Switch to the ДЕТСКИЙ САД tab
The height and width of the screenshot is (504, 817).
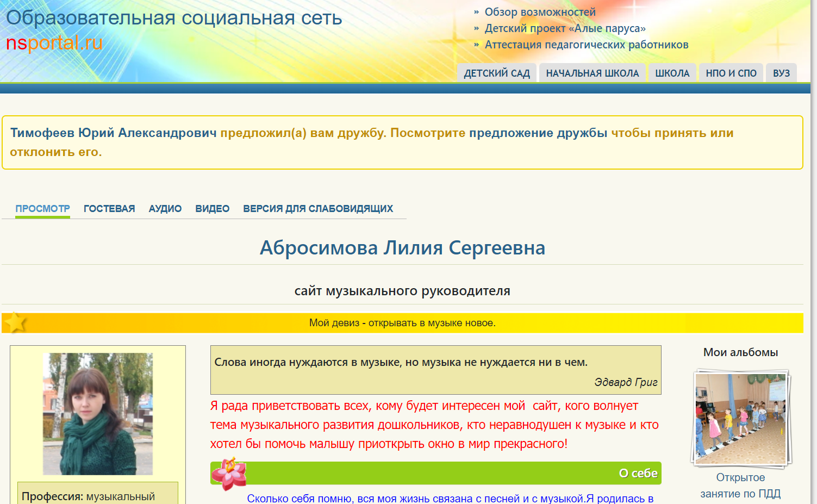pos(497,73)
